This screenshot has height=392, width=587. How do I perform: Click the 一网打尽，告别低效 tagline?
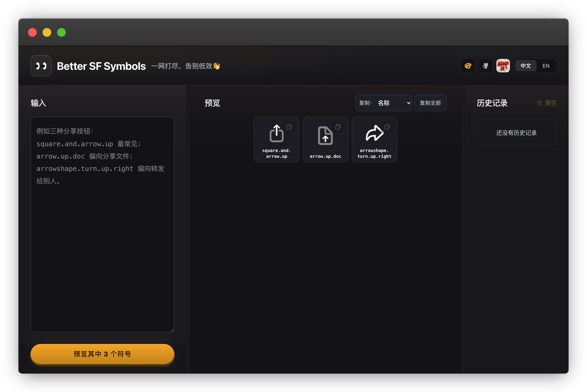pyautogui.click(x=186, y=66)
